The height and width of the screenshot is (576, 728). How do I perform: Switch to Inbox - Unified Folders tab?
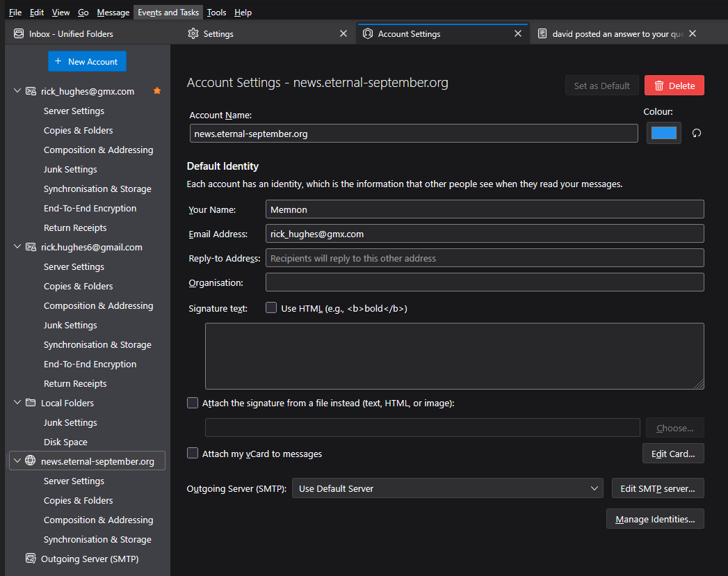tap(71, 33)
